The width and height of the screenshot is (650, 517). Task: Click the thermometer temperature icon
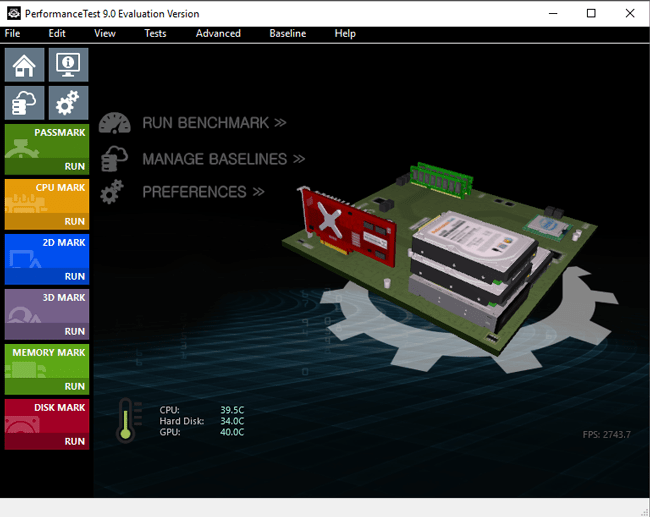click(x=126, y=420)
